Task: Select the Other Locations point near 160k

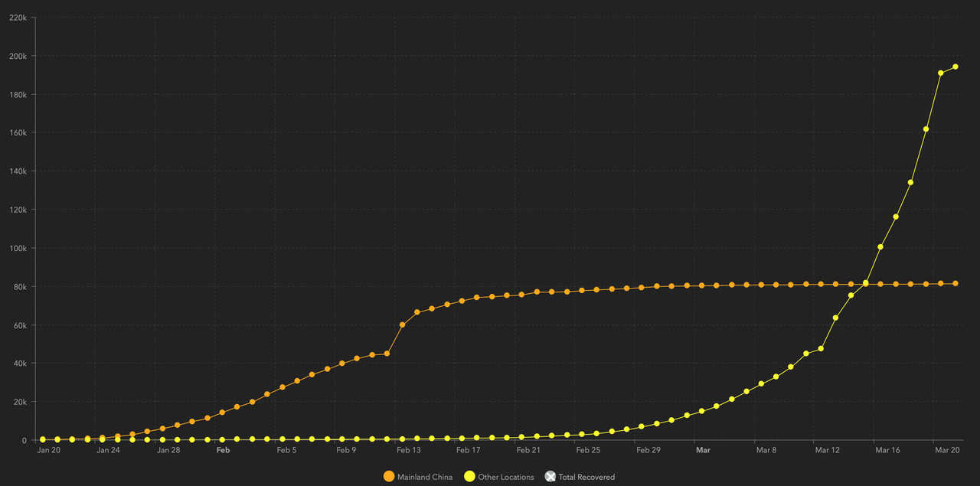Action: (926, 129)
